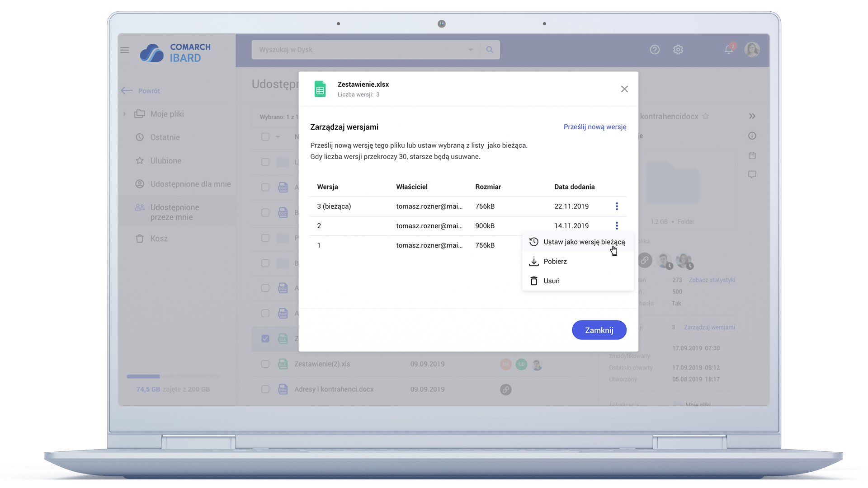The image size is (868, 488).
Task: Click the '74,5 GB zajęte z 200 GB' label
Action: [x=173, y=389]
